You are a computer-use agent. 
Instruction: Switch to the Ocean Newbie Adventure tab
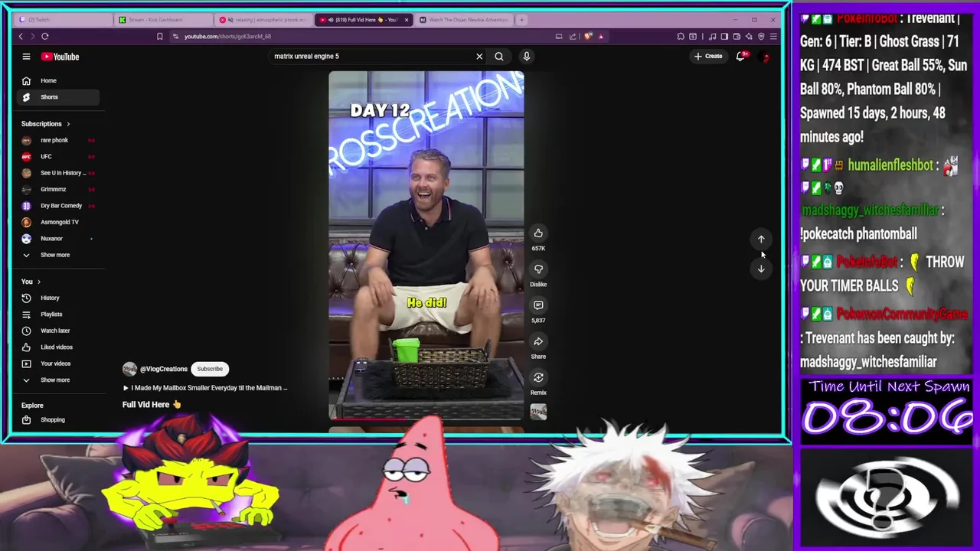click(465, 19)
